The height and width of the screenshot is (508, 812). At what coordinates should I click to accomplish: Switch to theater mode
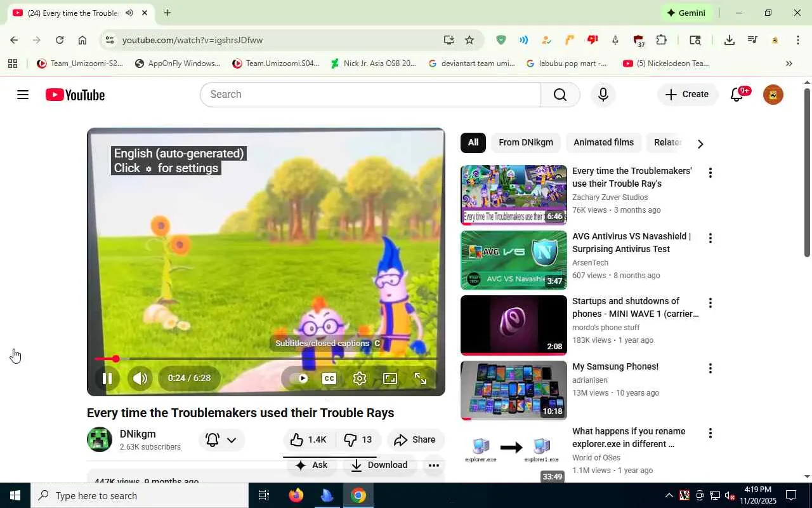coord(390,378)
